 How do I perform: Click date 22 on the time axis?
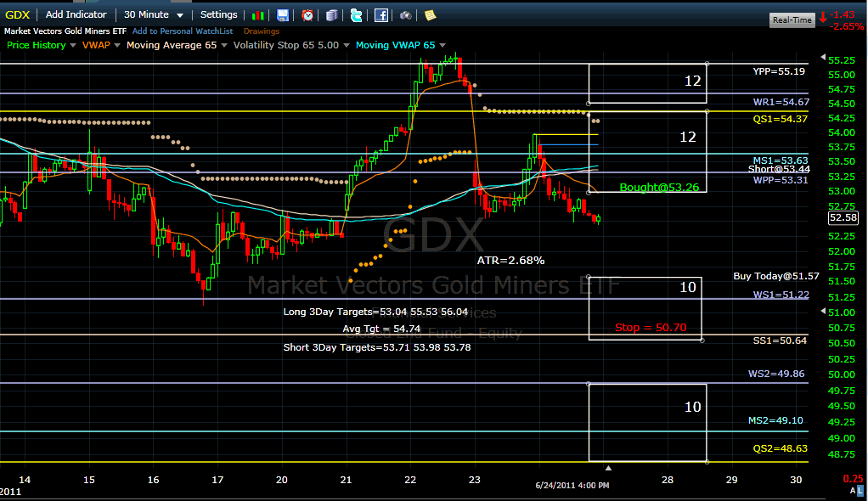[410, 480]
